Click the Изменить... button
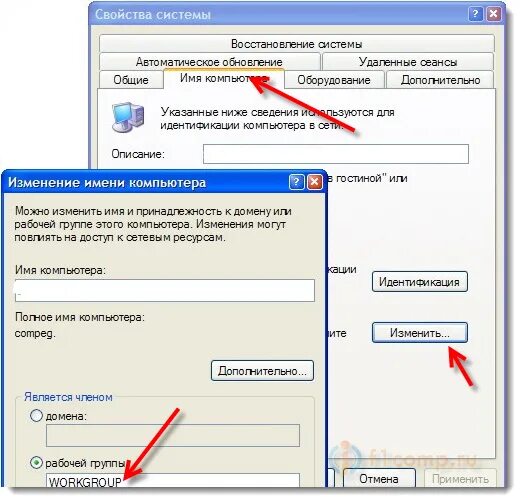The height and width of the screenshot is (502, 521). point(419,333)
